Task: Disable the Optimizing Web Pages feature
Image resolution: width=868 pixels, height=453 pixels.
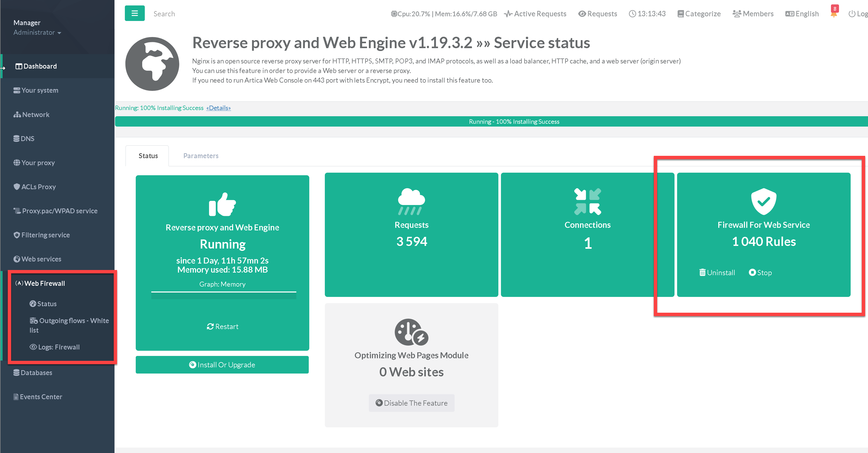Action: point(411,403)
